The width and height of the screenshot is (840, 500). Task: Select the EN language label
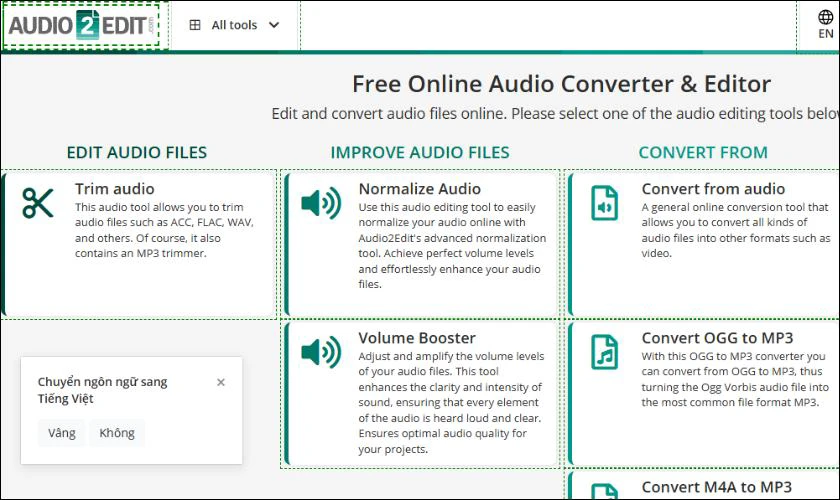(x=826, y=34)
